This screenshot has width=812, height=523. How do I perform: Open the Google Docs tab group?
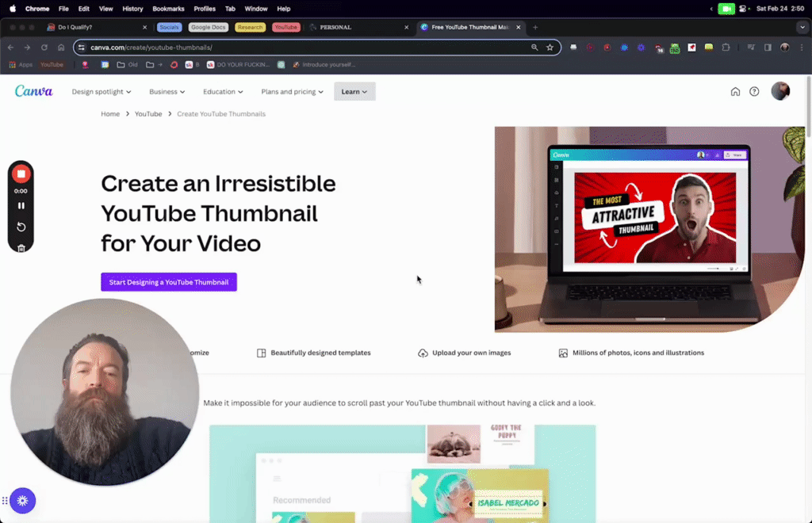pos(209,27)
